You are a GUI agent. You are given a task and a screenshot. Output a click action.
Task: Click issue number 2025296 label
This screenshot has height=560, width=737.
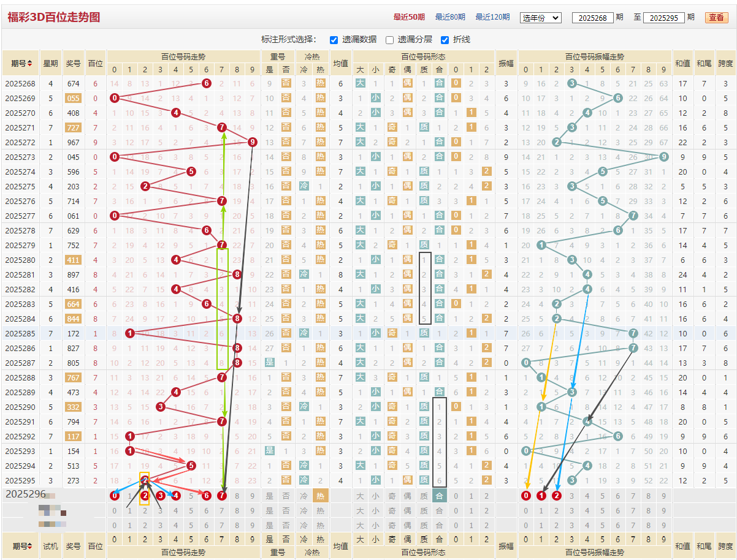pos(26,494)
